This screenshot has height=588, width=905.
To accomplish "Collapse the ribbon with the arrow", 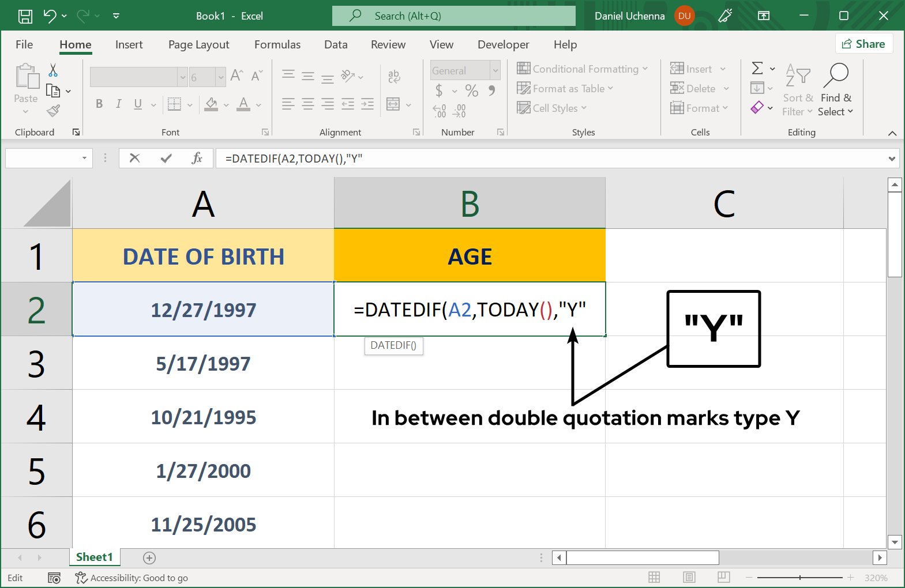I will 892,133.
